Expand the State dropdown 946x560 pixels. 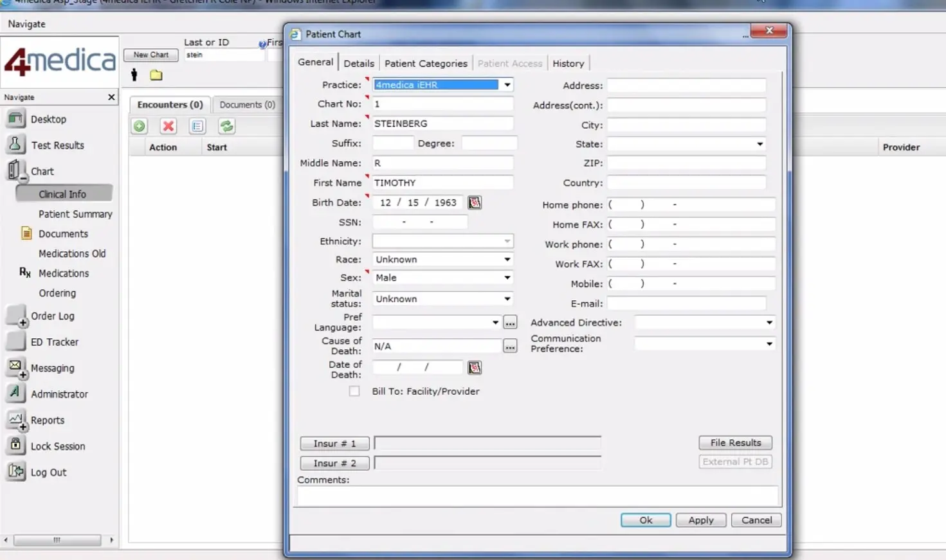tap(760, 144)
